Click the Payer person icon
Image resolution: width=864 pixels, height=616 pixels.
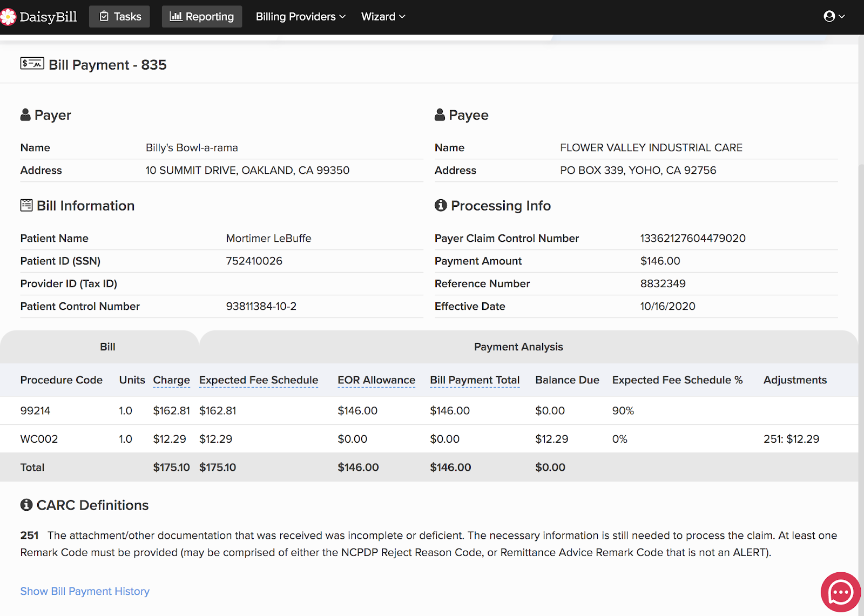point(25,115)
